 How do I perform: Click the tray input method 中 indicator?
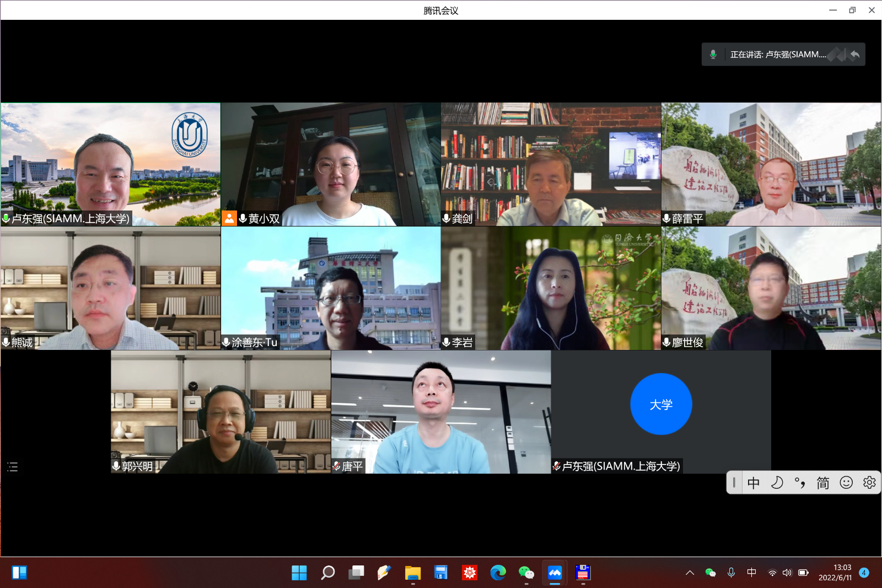(x=751, y=573)
